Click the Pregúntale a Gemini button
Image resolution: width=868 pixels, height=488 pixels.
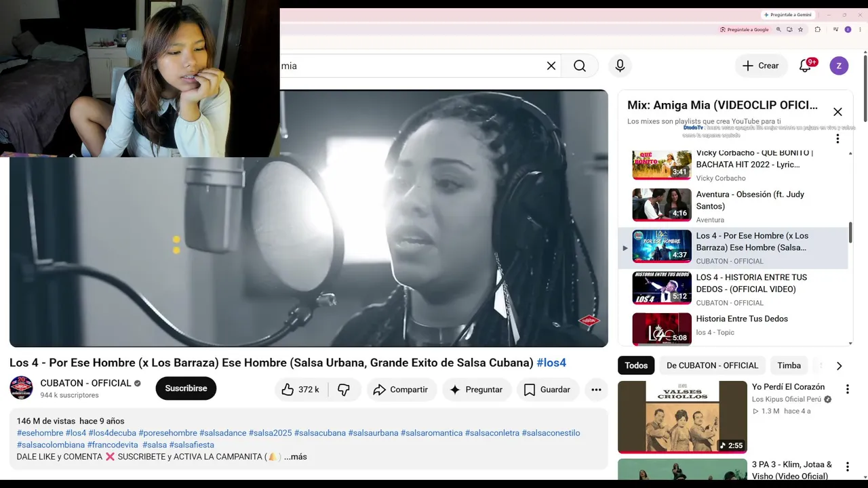click(x=787, y=14)
